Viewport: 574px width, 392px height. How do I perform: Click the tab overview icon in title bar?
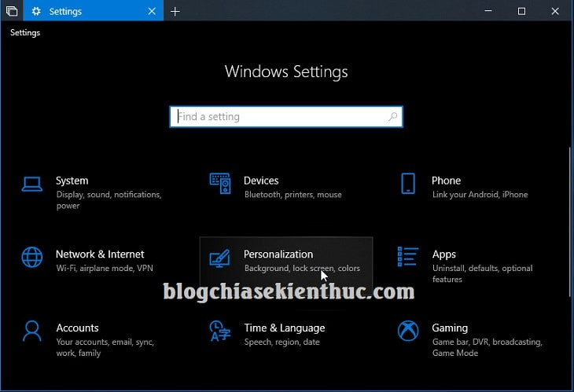click(11, 11)
